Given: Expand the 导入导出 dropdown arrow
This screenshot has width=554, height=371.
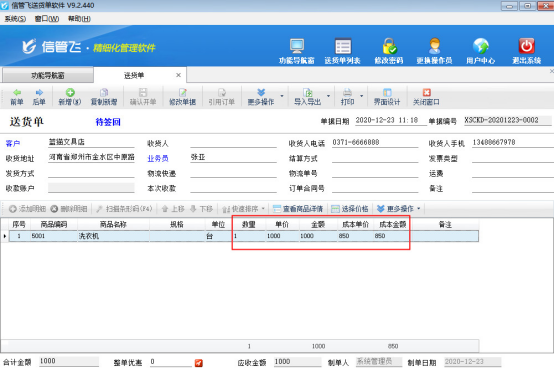Looking at the screenshot, I should (x=328, y=96).
